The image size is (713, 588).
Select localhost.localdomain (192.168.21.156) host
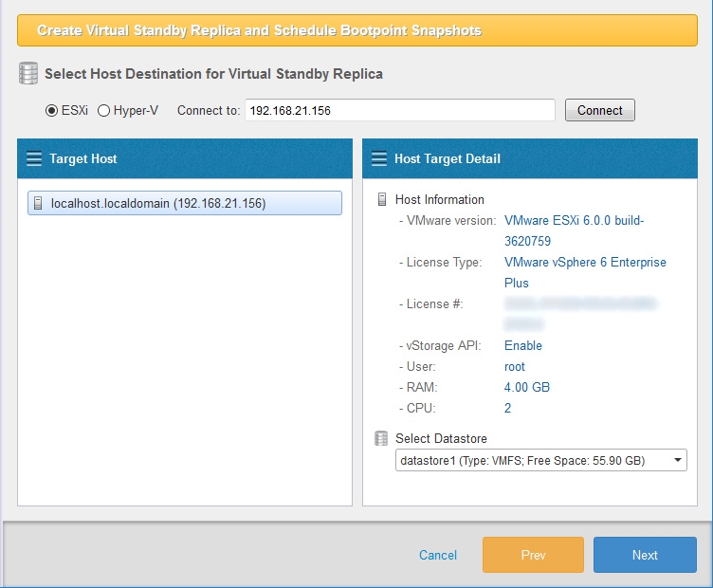coord(185,203)
